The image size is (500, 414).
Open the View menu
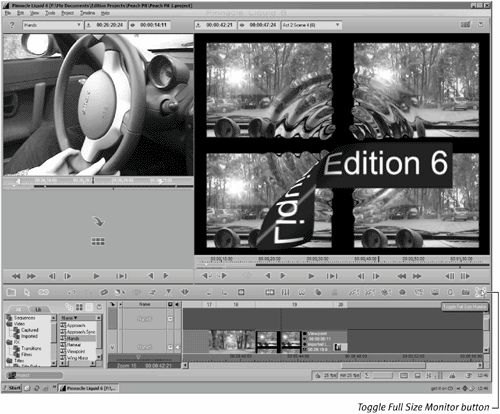(x=34, y=13)
